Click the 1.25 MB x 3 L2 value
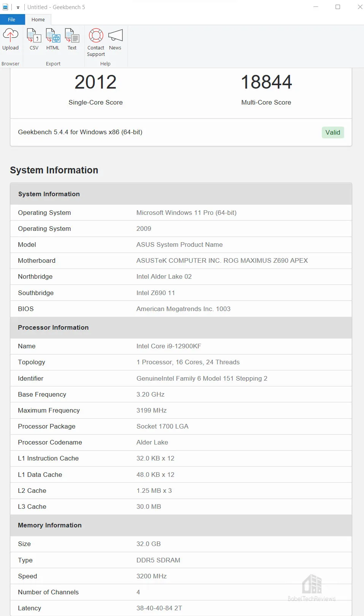Screen dimensions: 364x616 (154, 491)
